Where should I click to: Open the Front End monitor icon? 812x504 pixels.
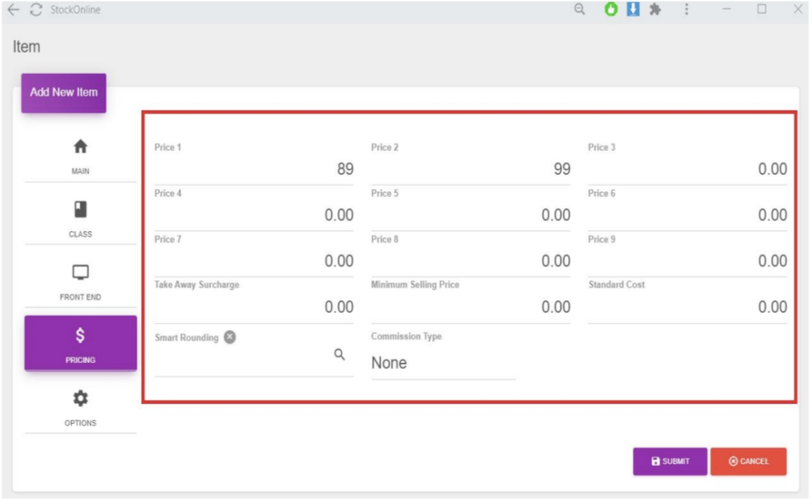80,273
